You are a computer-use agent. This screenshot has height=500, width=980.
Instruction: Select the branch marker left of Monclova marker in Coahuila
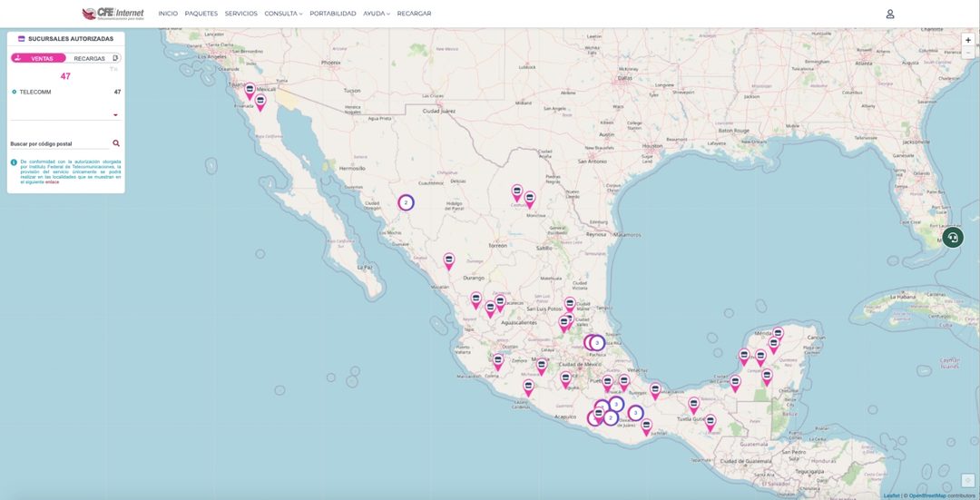point(517,192)
